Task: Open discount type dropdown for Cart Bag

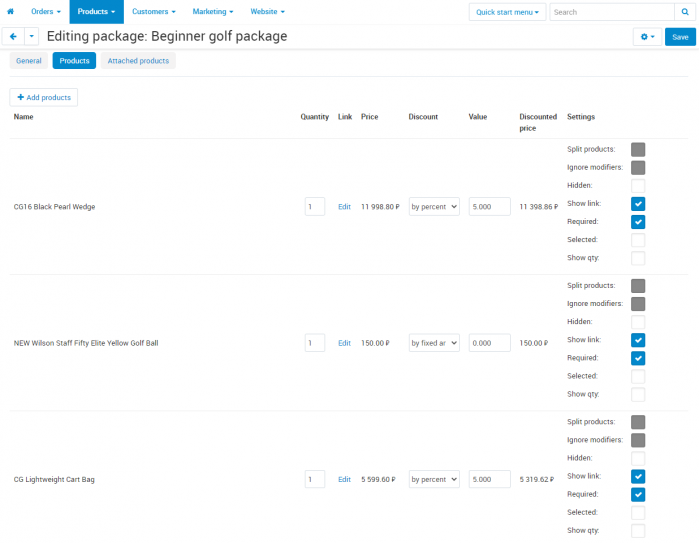Action: point(434,479)
